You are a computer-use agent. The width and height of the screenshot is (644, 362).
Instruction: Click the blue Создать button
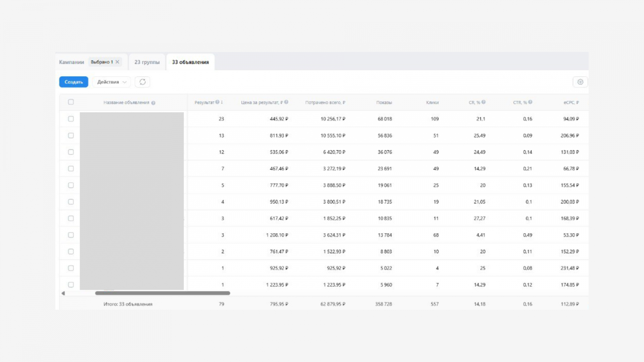tap(74, 82)
